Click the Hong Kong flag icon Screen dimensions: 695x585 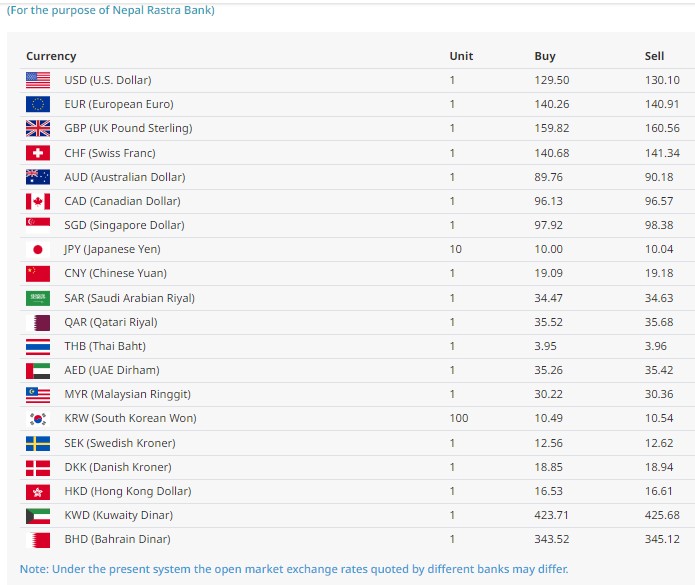point(38,491)
